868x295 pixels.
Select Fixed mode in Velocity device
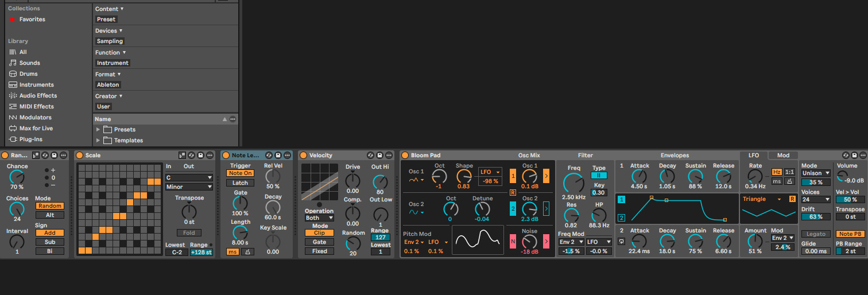tap(320, 251)
